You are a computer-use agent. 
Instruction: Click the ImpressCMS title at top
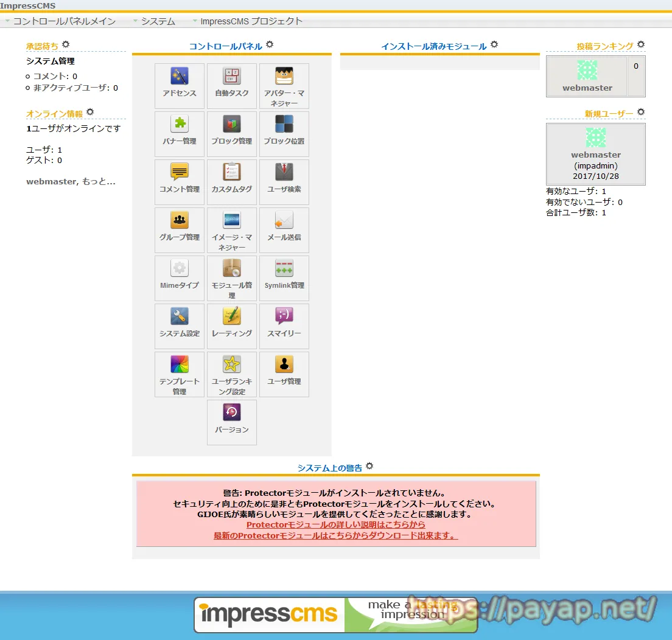point(28,5)
